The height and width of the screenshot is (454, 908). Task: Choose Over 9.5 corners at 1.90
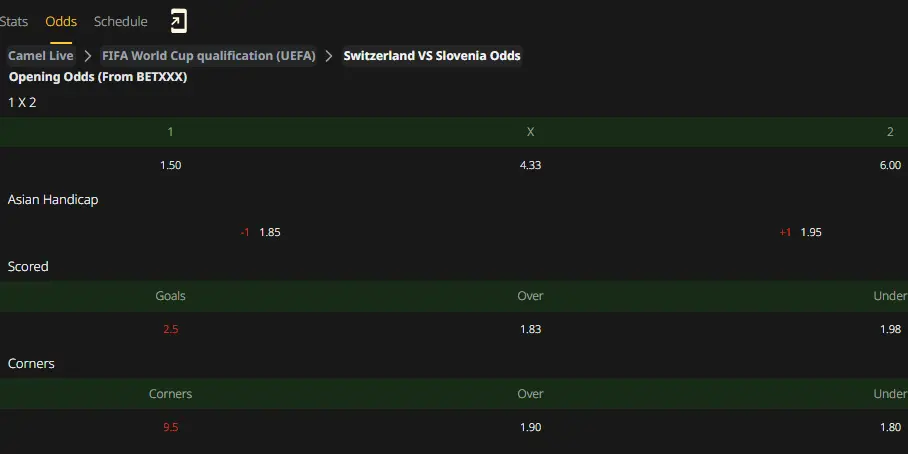coord(530,427)
